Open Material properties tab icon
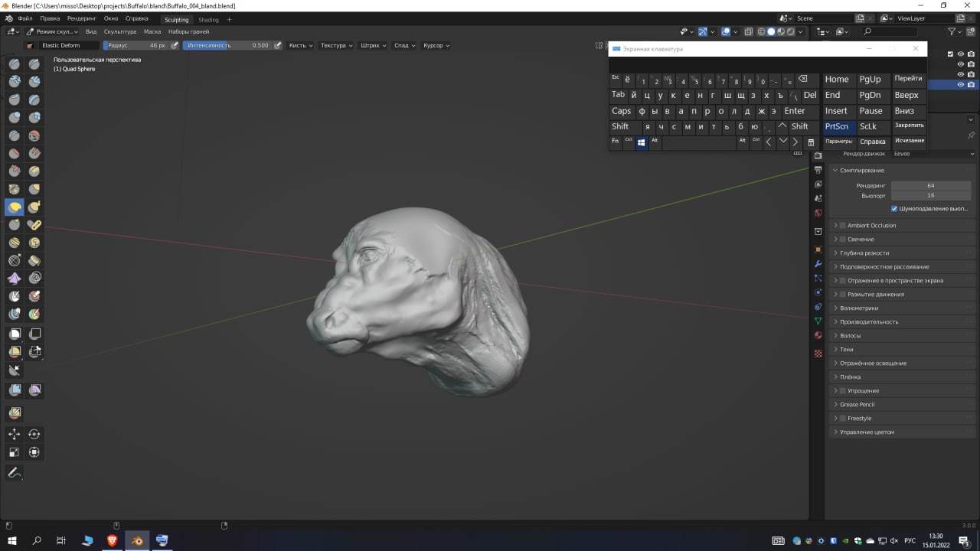Screen dimensions: 980x551 (x=818, y=335)
